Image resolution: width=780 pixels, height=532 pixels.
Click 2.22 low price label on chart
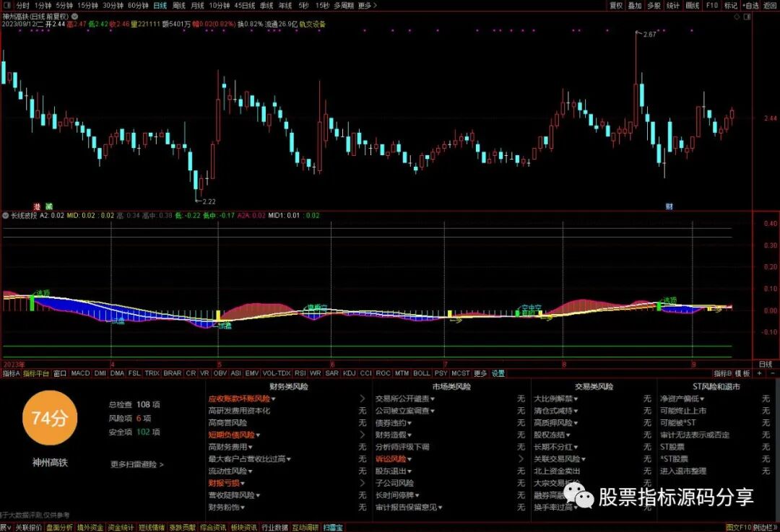[x=209, y=201]
